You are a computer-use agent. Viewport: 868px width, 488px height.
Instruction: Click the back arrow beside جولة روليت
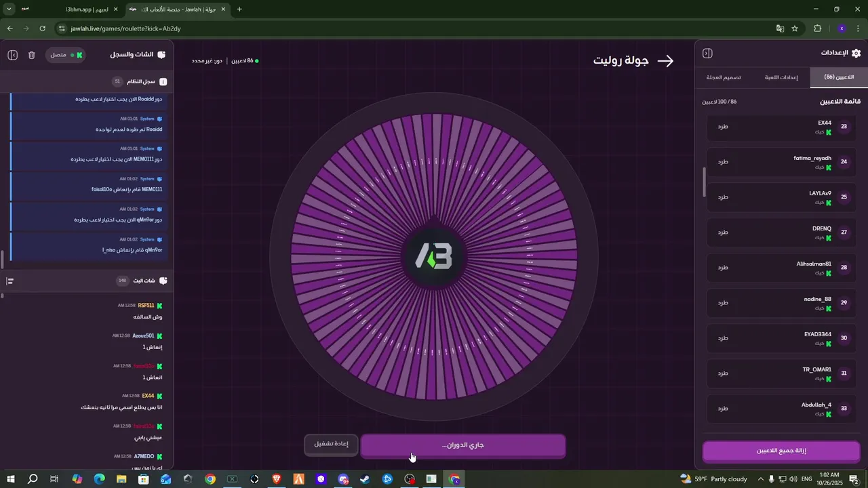coord(665,61)
